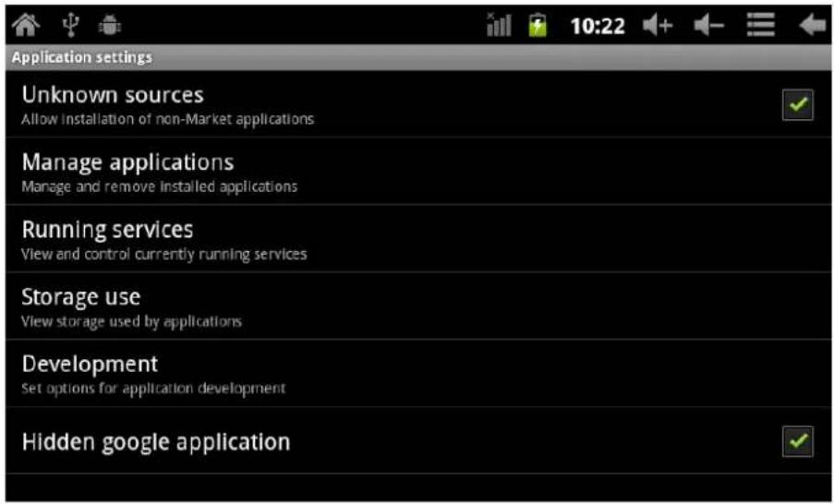The width and height of the screenshot is (834, 504).
Task: Click "Allow installation of non-Market applications" text
Action: pos(167,119)
